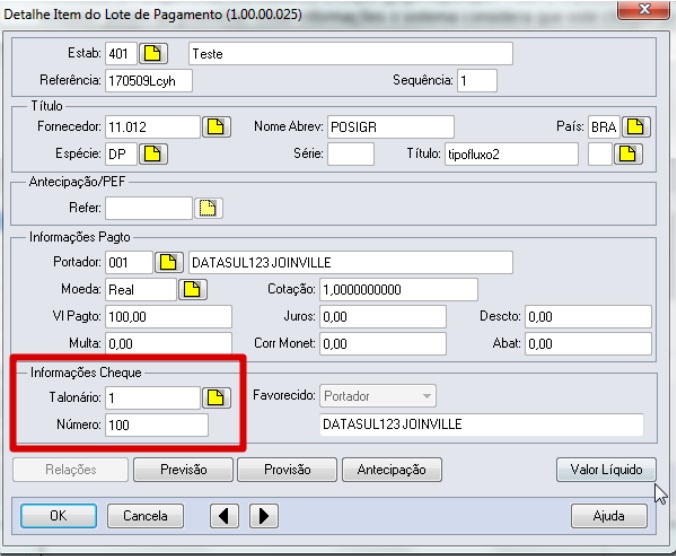Click the Nome Abrev field POSIGR
Screen dimensions: 676x556
click(x=391, y=127)
